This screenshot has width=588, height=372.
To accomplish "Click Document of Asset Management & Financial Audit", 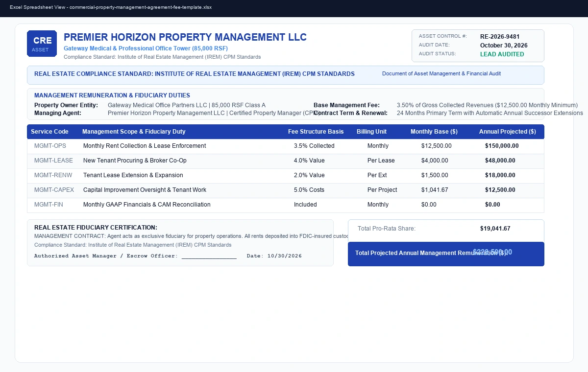I will (x=441, y=73).
